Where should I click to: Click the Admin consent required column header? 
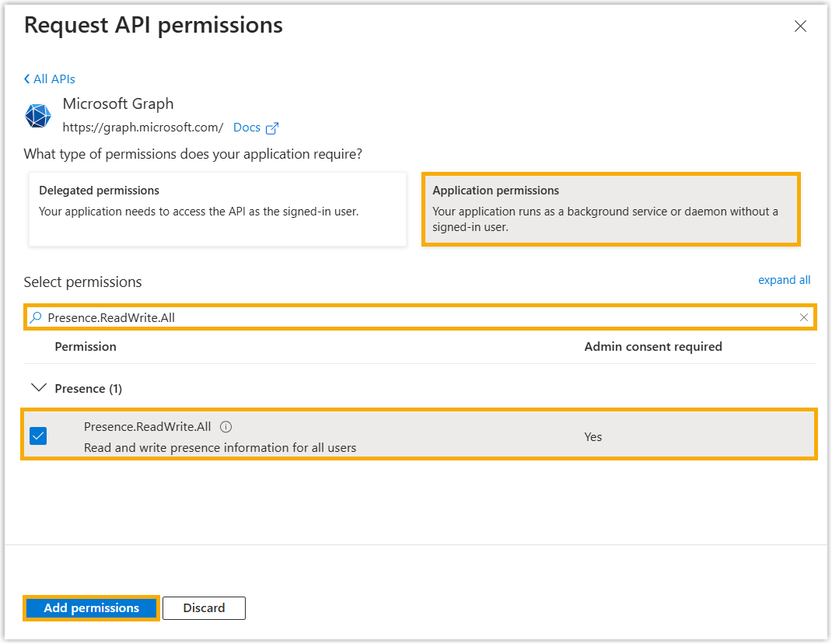coord(653,347)
